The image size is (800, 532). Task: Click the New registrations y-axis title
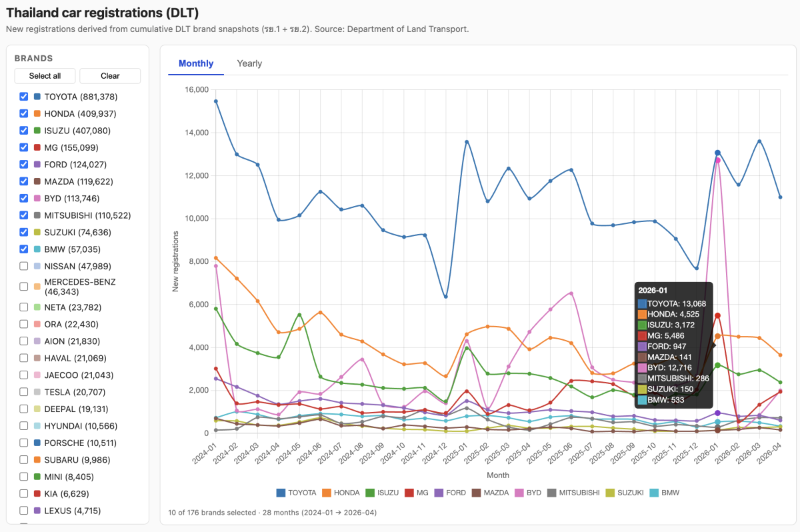pos(177,261)
